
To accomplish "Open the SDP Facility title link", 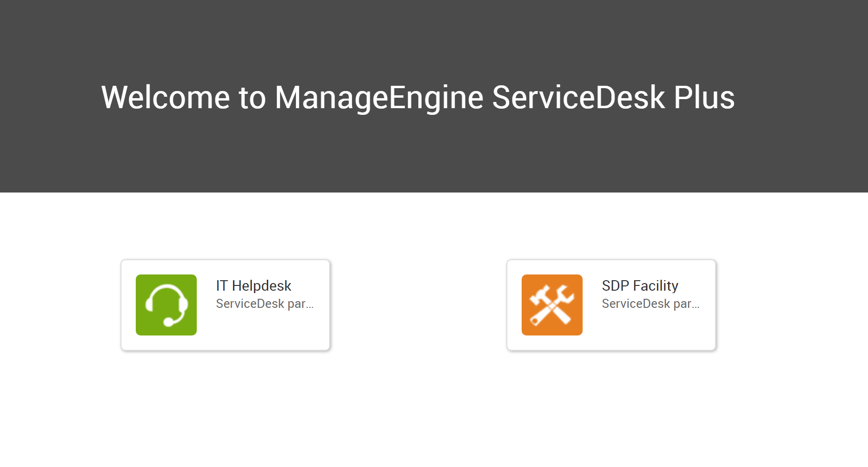I will tap(640, 285).
